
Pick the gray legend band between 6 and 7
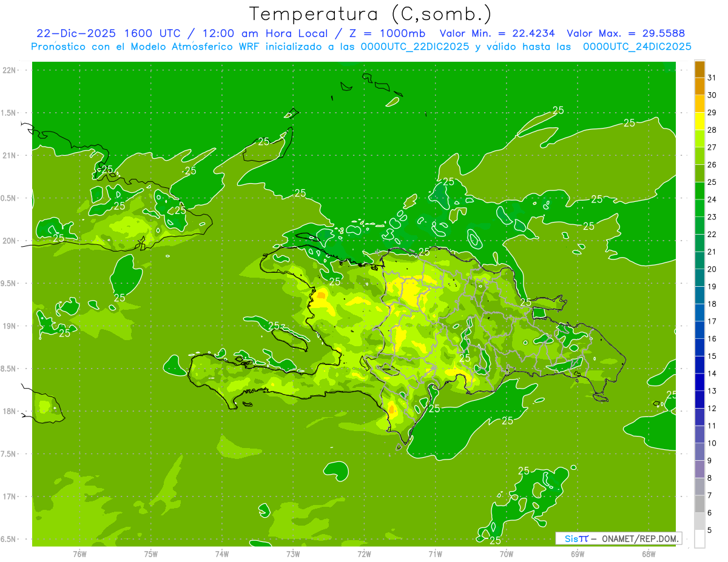pos(699,504)
